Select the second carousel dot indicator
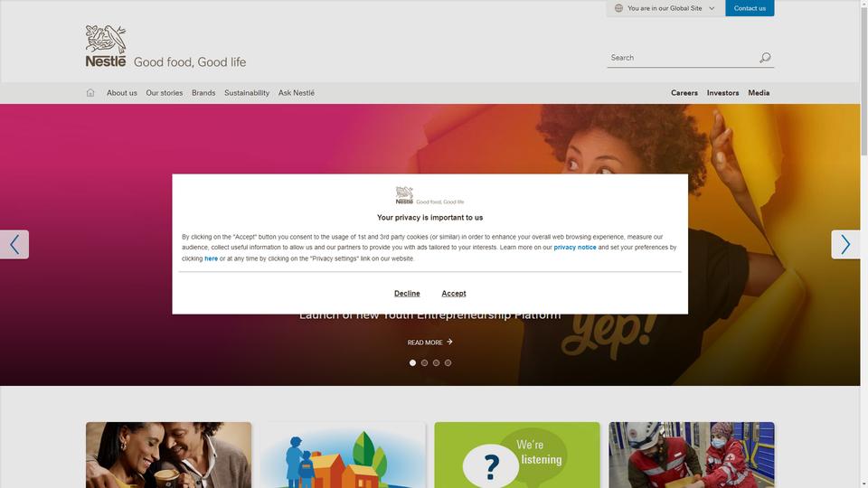Image resolution: width=868 pixels, height=488 pixels. [424, 363]
